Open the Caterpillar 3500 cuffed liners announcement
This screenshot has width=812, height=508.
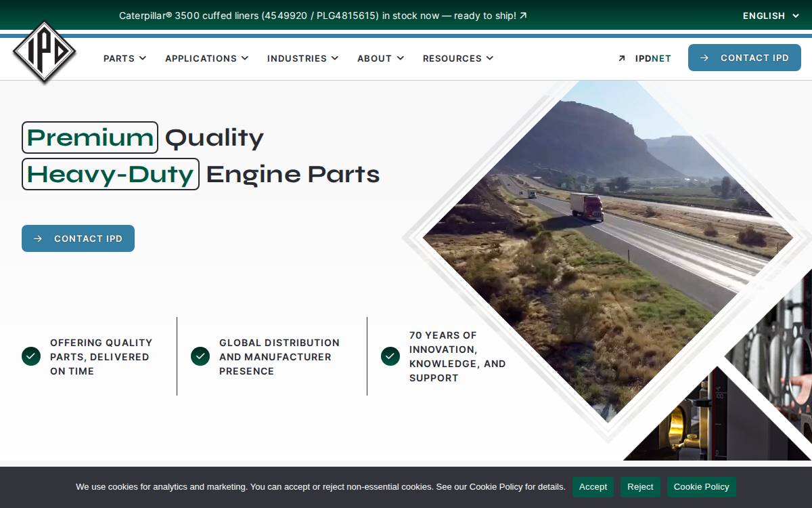[x=323, y=16]
